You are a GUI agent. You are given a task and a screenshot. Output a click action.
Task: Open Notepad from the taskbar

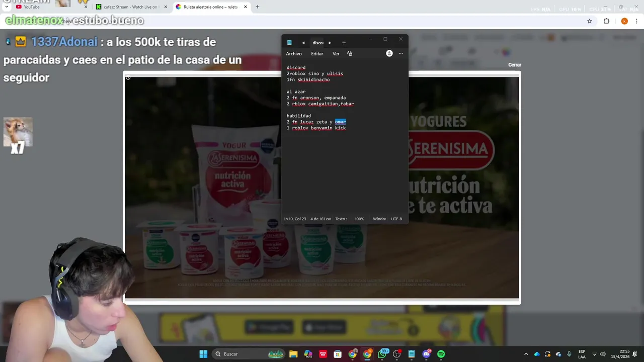412,354
